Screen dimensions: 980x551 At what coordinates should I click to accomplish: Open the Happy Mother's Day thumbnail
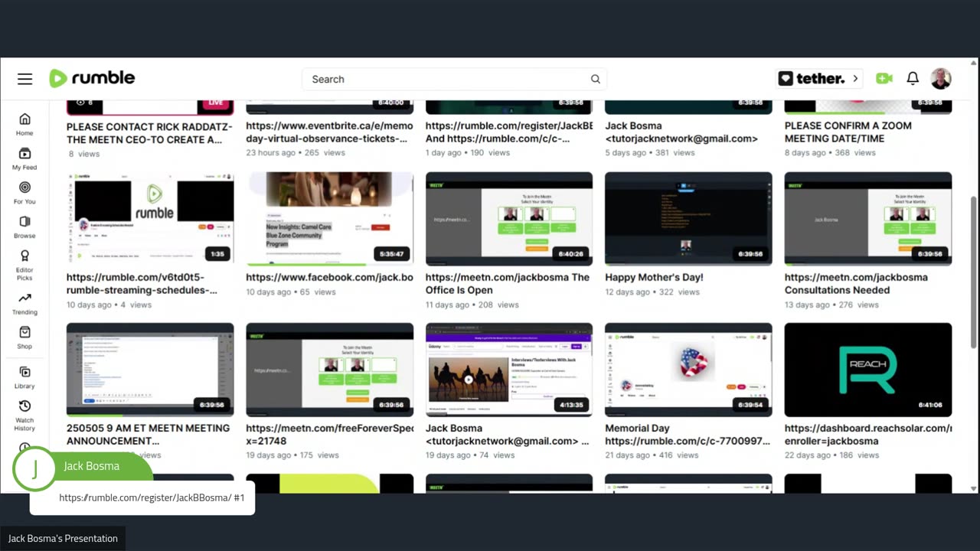[688, 218]
